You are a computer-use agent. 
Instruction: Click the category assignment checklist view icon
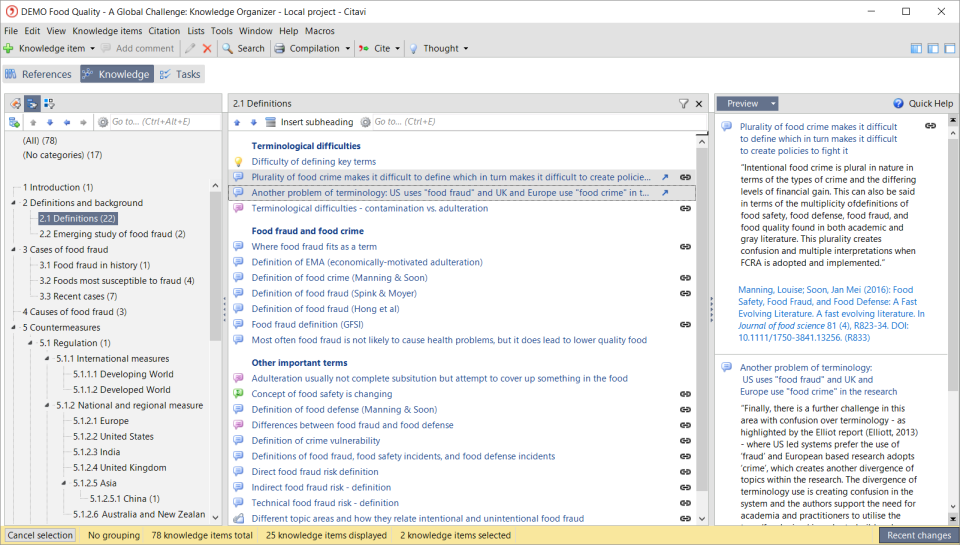[x=50, y=103]
